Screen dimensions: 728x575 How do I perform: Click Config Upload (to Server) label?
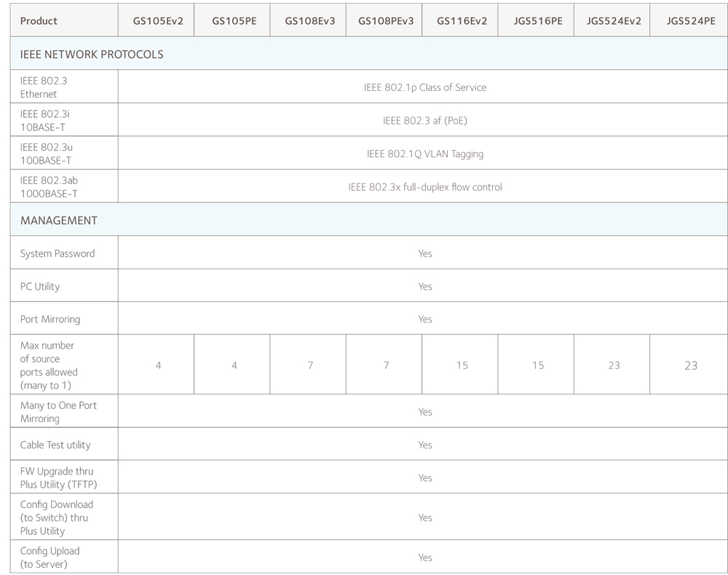pyautogui.click(x=50, y=558)
